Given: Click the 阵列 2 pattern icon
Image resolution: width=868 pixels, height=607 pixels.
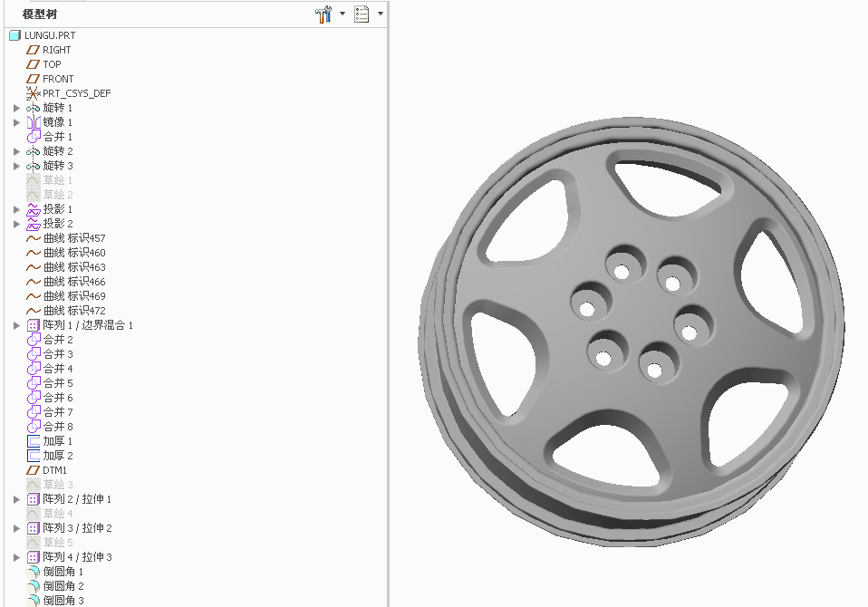Looking at the screenshot, I should click(x=34, y=499).
